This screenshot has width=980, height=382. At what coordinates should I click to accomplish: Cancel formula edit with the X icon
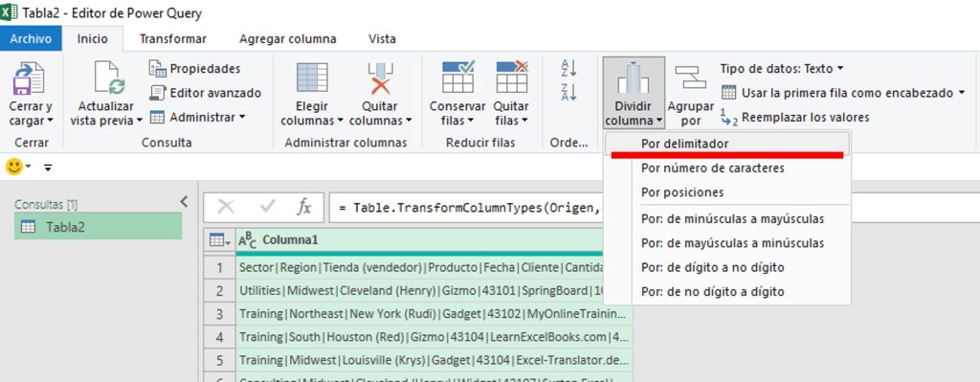pyautogui.click(x=226, y=207)
